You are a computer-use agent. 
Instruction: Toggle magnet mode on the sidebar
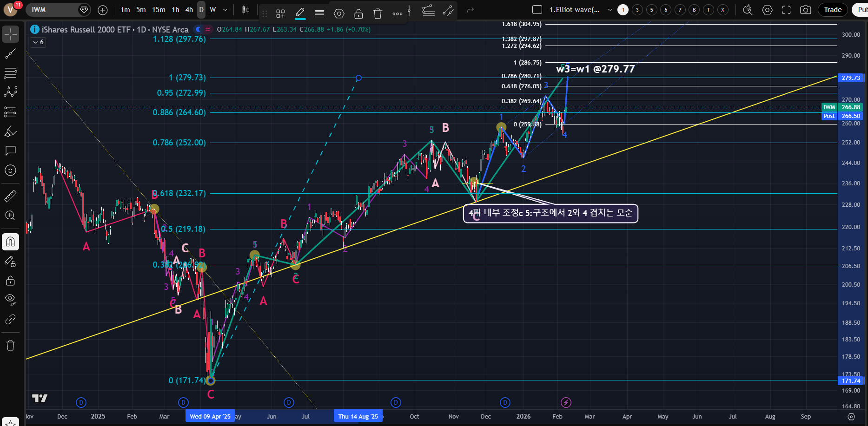[10, 242]
